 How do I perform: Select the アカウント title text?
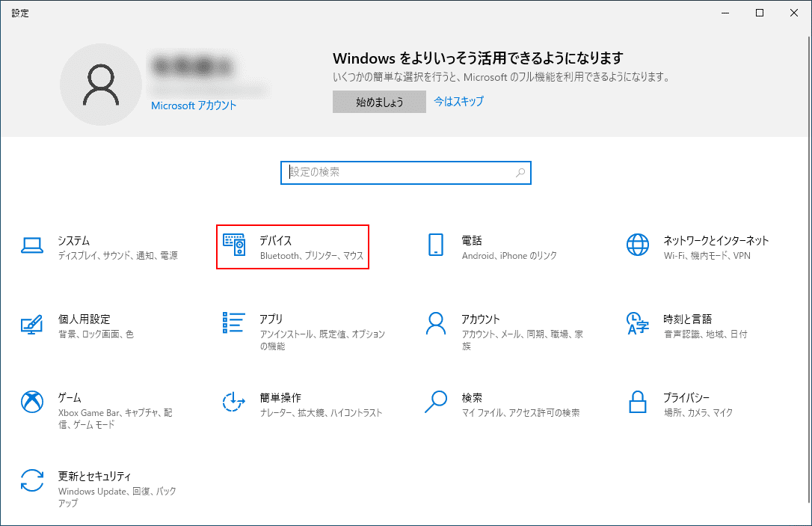[x=481, y=319]
